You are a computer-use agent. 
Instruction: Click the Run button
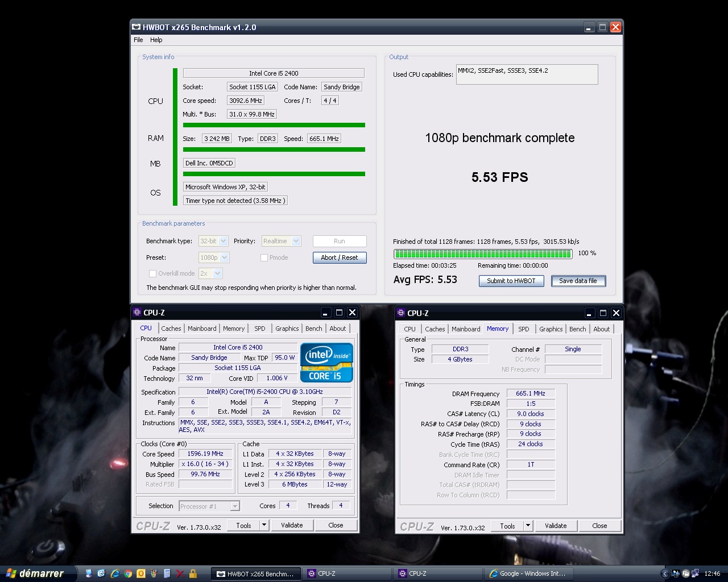[340, 241]
